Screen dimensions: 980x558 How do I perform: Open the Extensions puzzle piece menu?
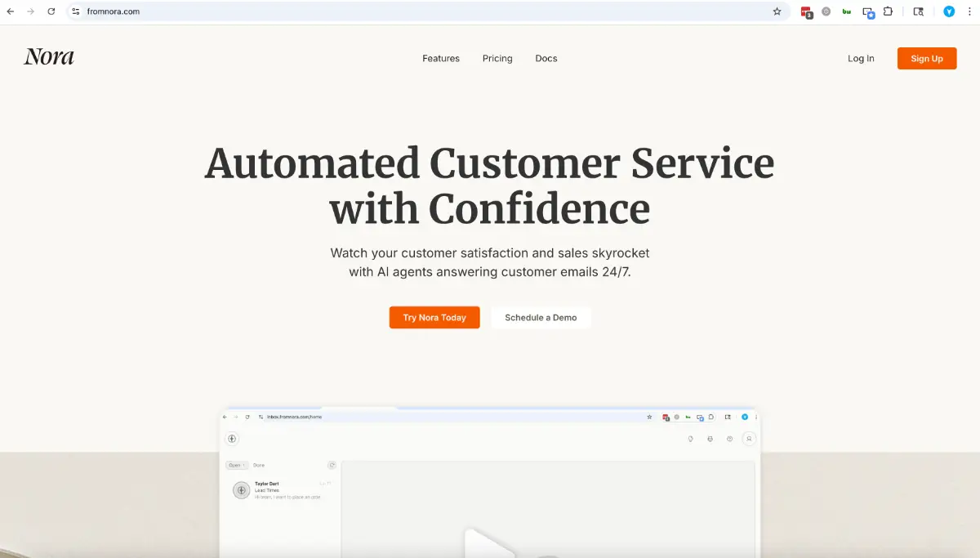[x=889, y=11]
